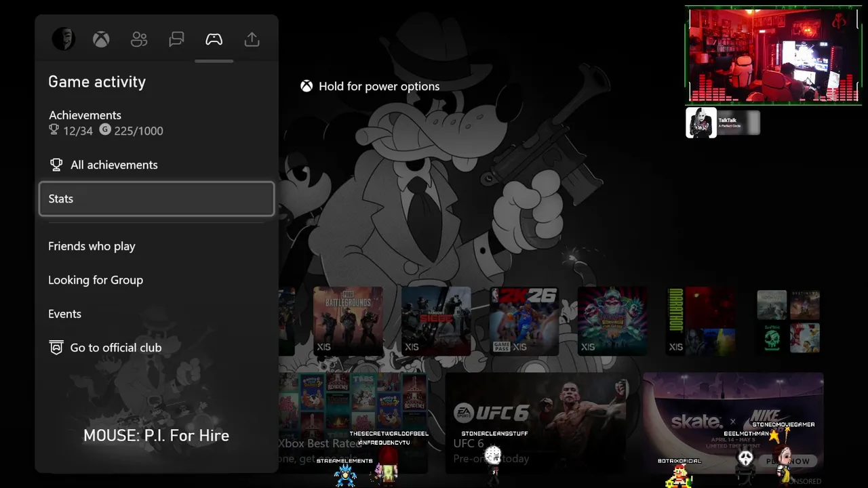Open Friends who play
The height and width of the screenshot is (488, 868).
coord(157,246)
